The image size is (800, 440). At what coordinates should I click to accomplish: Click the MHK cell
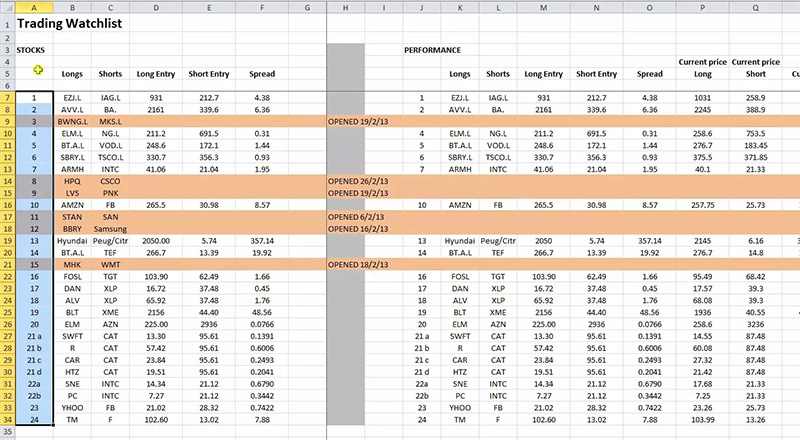pos(72,264)
